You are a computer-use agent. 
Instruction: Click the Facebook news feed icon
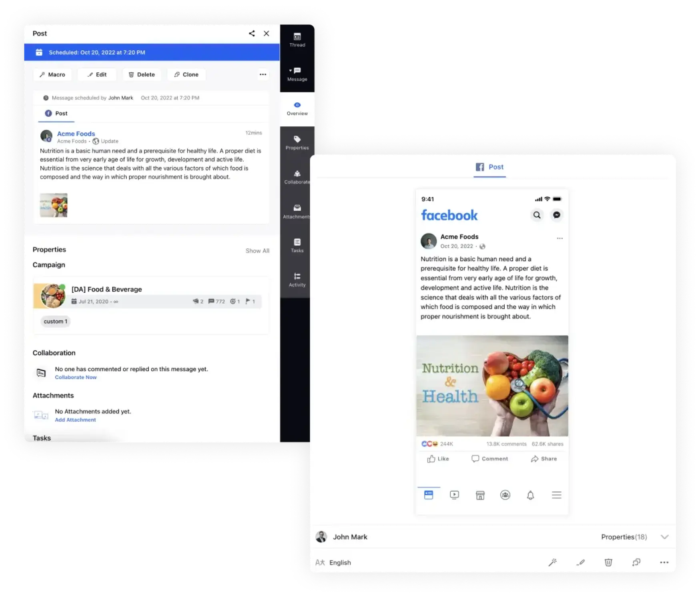click(429, 495)
